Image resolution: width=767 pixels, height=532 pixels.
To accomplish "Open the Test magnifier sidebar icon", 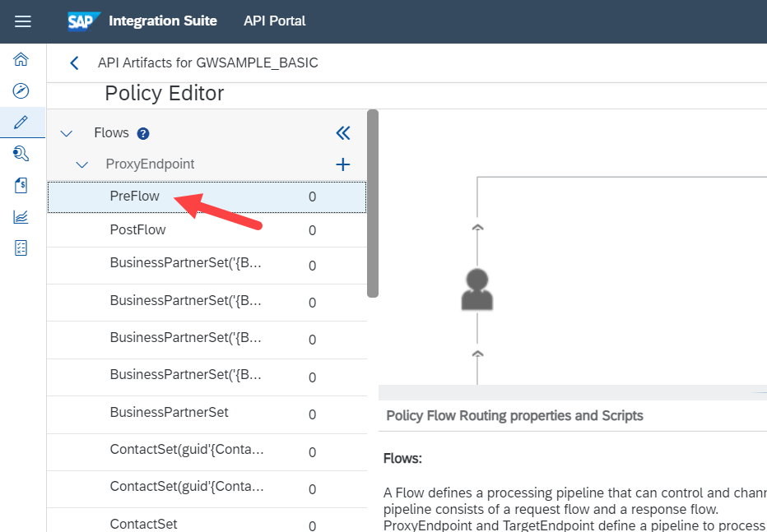I will 21,154.
